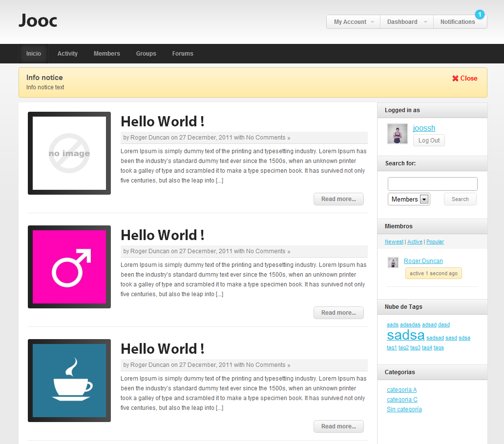Expand the Dashboard dropdown menu

(406, 22)
